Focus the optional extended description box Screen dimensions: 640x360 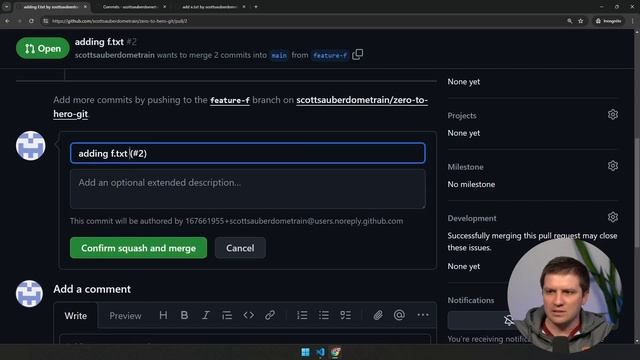(x=248, y=189)
